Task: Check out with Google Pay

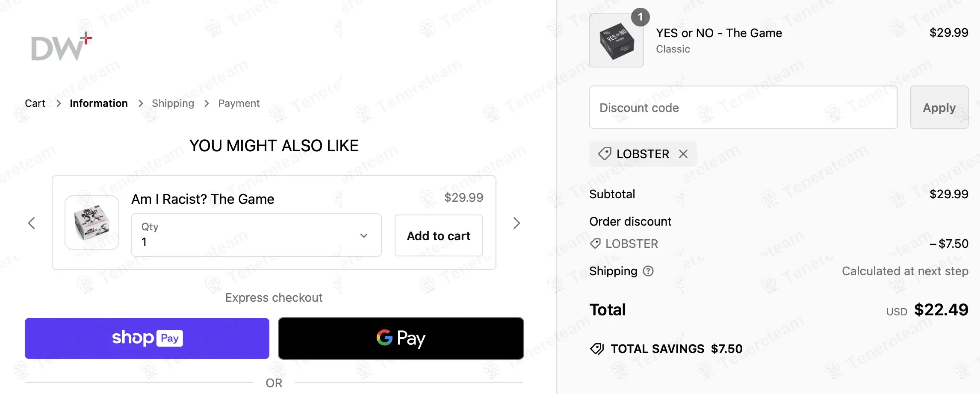Action: (x=401, y=338)
